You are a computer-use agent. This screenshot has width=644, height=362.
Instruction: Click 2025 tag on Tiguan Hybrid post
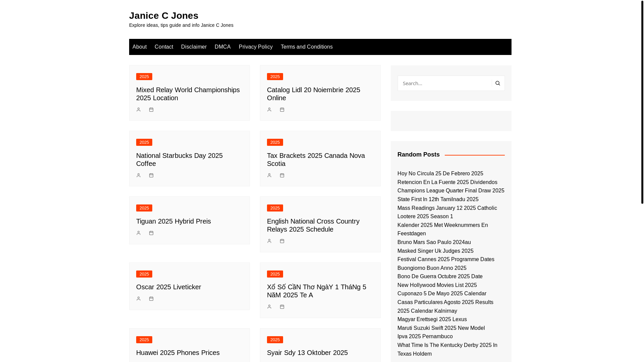coord(144,208)
